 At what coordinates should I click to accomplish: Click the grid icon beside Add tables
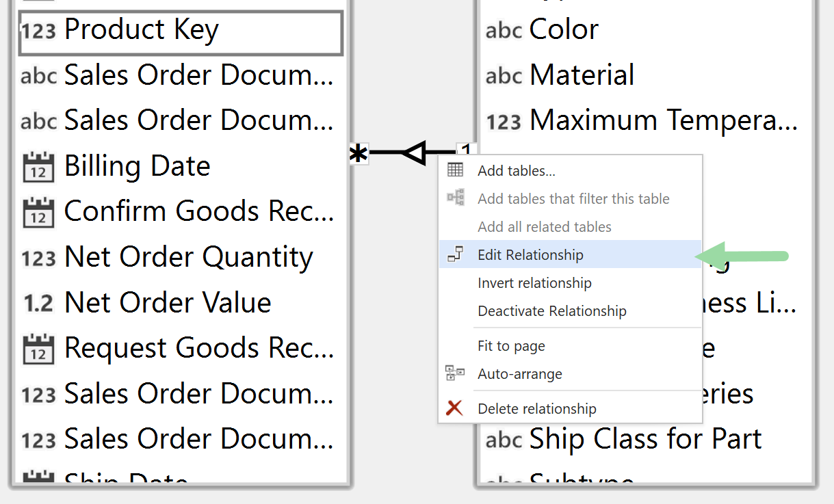click(x=455, y=170)
